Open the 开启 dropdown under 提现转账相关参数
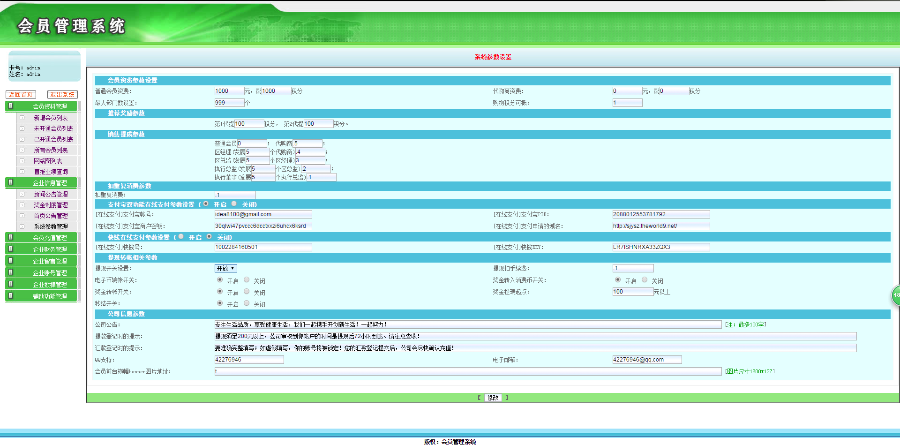 point(225,269)
